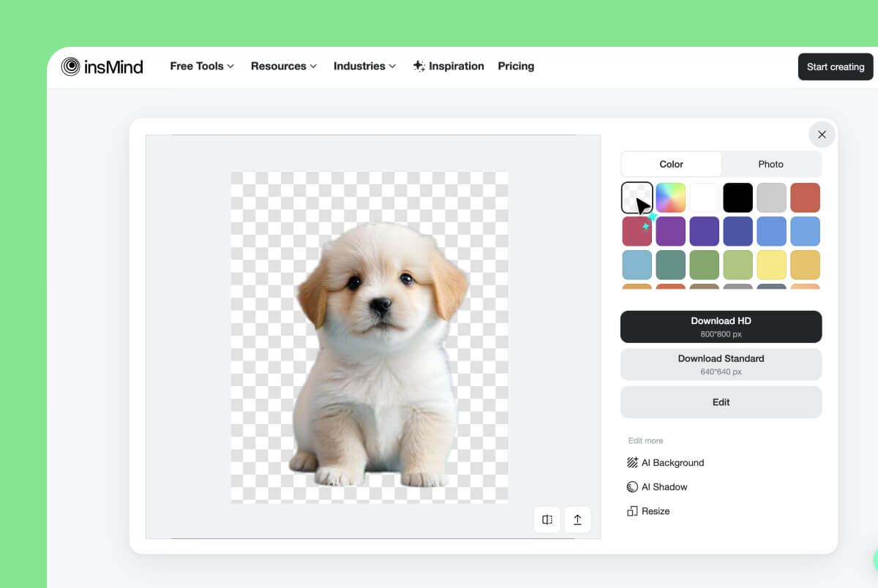The width and height of the screenshot is (878, 588).
Task: Open the Industries dropdown menu
Action: 364,66
